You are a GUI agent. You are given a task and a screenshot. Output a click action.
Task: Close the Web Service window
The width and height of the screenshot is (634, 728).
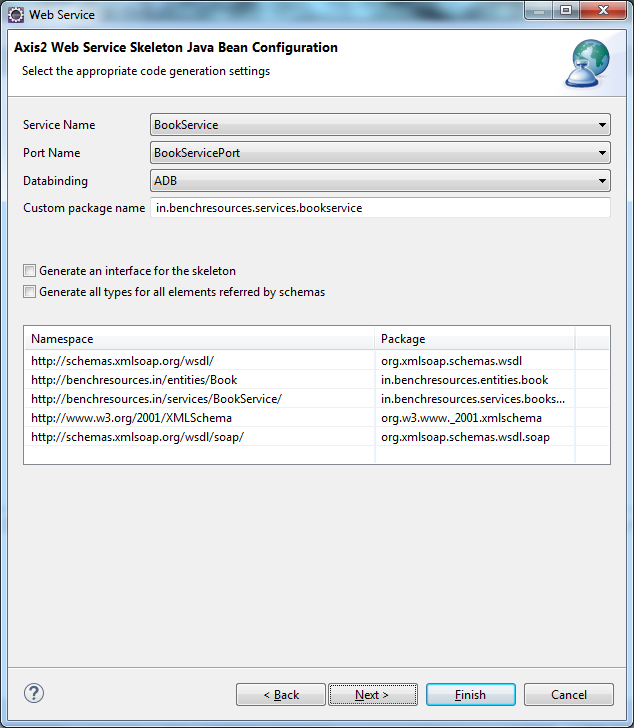(x=603, y=11)
